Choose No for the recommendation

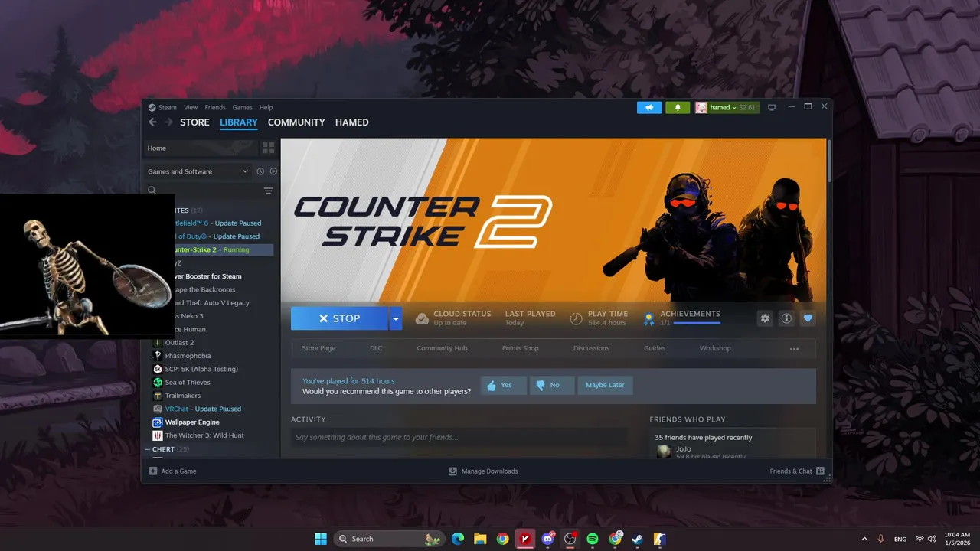[552, 386]
